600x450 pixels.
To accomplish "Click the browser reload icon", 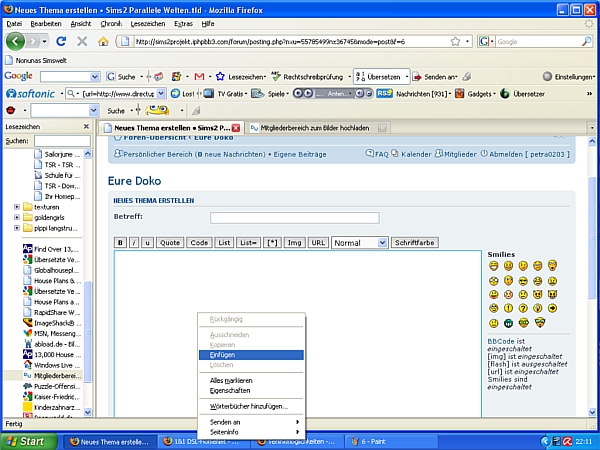I will click(x=61, y=41).
